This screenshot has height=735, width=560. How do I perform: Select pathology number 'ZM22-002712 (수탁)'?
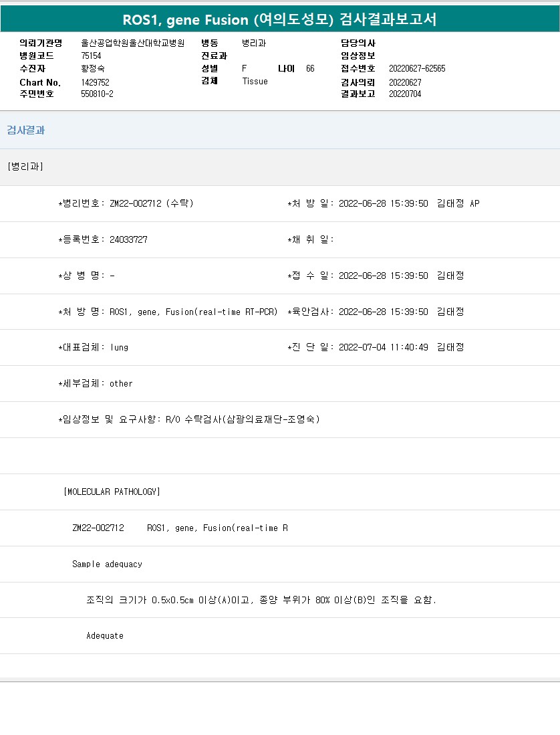151,203
